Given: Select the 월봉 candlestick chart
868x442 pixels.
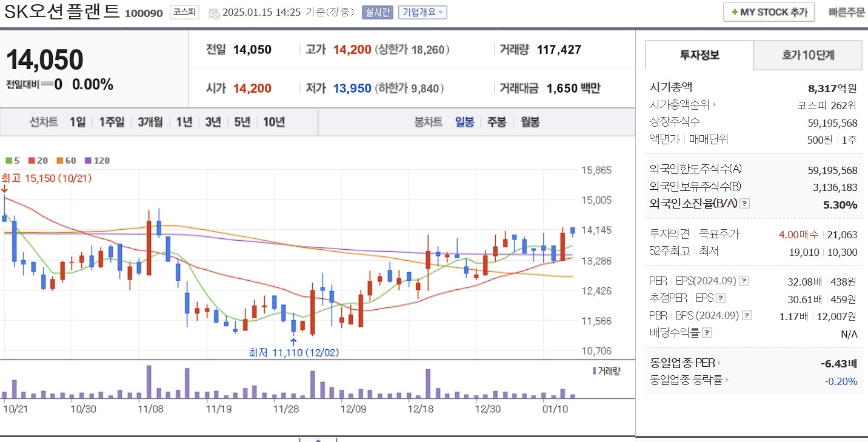Looking at the screenshot, I should click(530, 122).
